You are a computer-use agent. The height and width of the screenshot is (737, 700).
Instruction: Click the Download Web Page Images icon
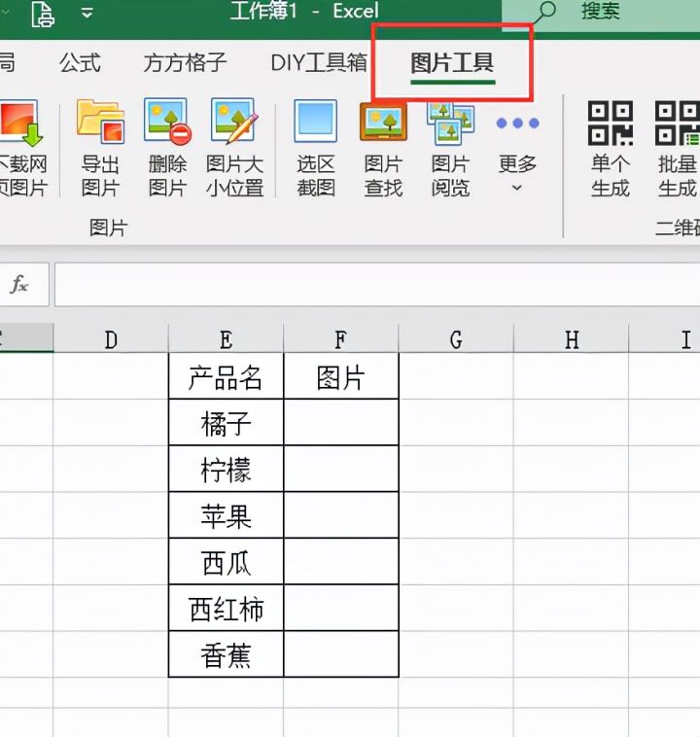click(21, 123)
